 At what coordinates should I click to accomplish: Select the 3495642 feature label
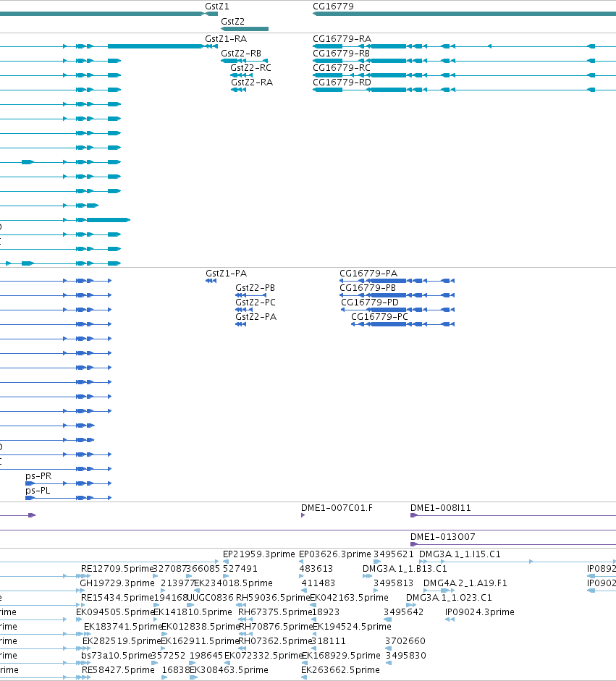pyautogui.click(x=404, y=612)
